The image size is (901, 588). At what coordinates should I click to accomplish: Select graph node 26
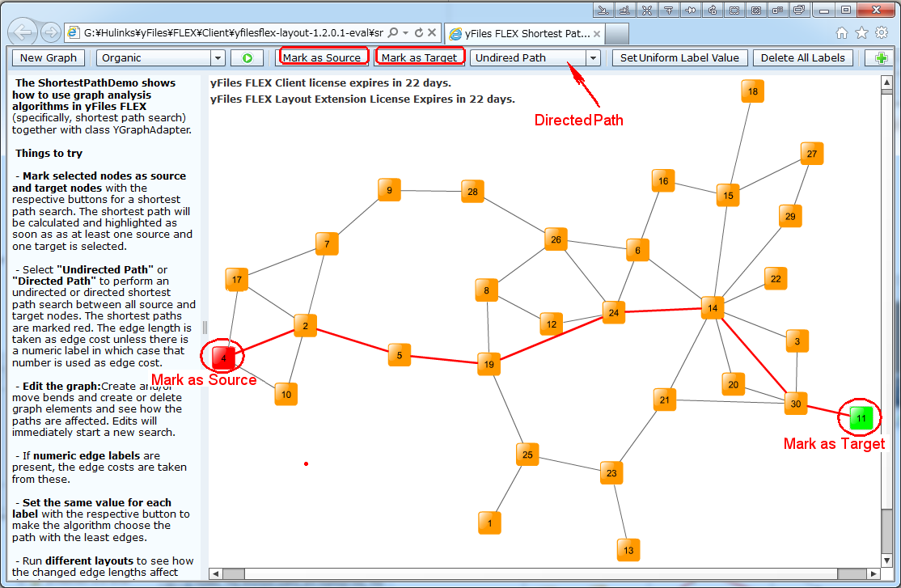[556, 239]
